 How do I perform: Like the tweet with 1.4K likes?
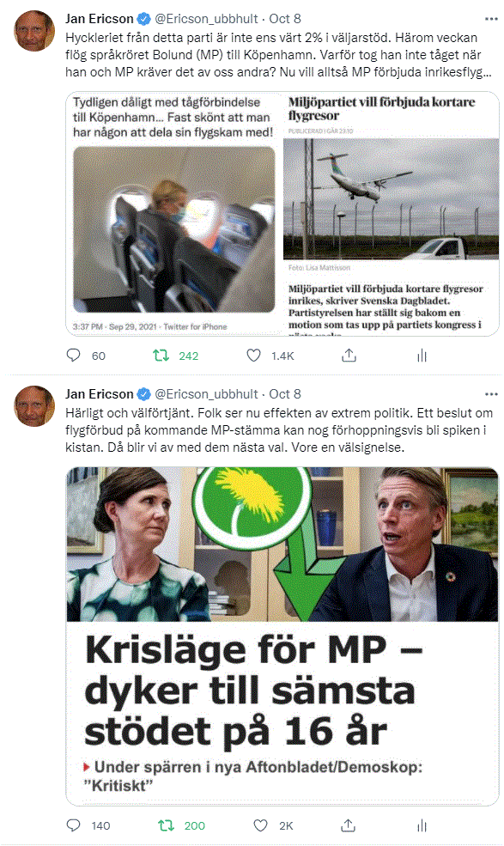point(253,356)
